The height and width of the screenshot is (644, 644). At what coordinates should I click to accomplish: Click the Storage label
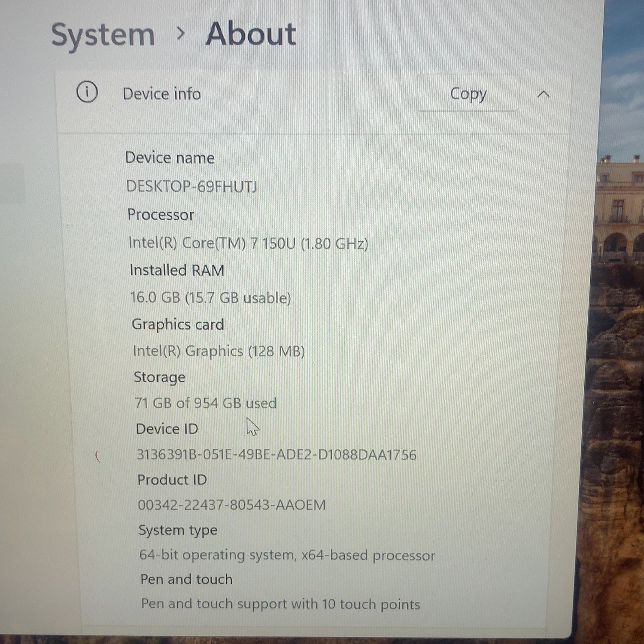click(160, 377)
